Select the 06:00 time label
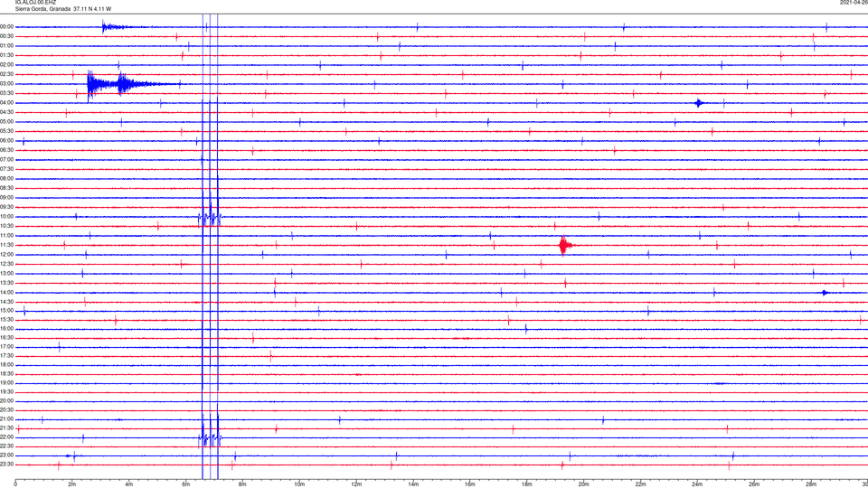This screenshot has height=488, width=868. pos(7,141)
